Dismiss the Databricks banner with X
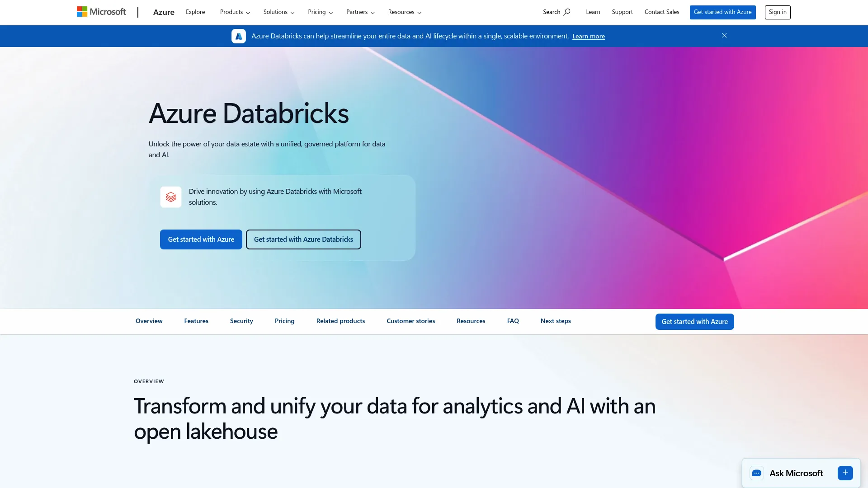Image resolution: width=868 pixels, height=488 pixels. click(x=724, y=35)
